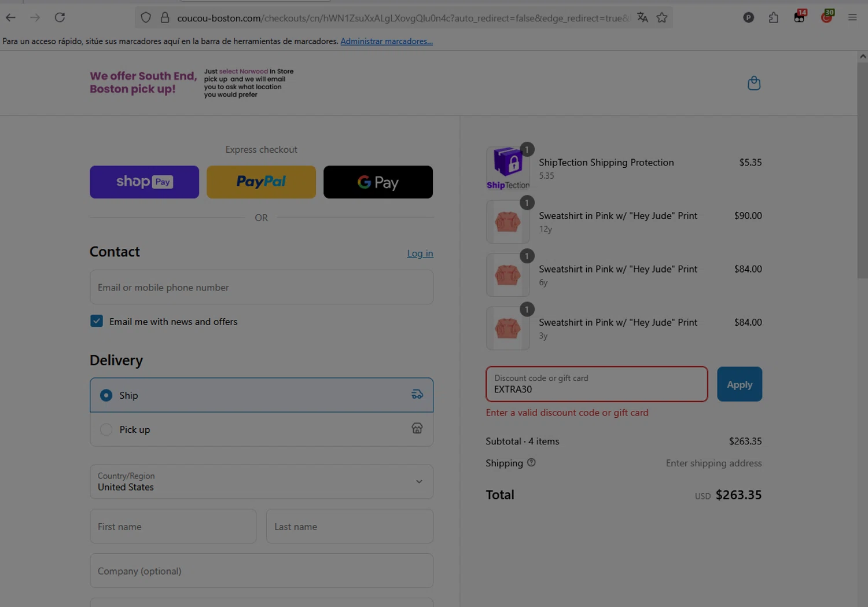Click the browser URL address bar
Image resolution: width=868 pixels, height=607 pixels.
coord(402,18)
